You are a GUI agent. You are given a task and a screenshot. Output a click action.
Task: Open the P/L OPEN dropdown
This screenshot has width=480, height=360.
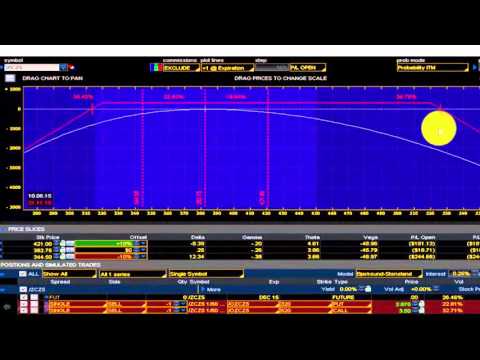[x=308, y=68]
